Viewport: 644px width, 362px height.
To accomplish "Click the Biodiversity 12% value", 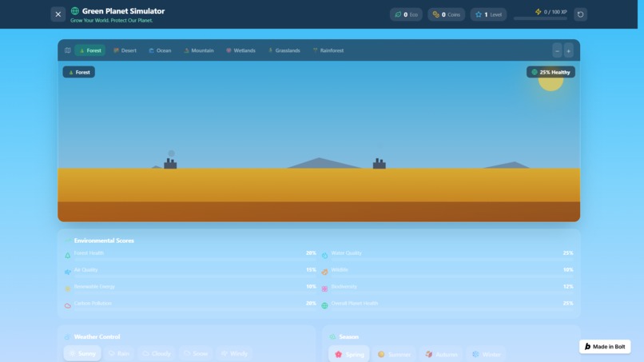I will 568,286.
